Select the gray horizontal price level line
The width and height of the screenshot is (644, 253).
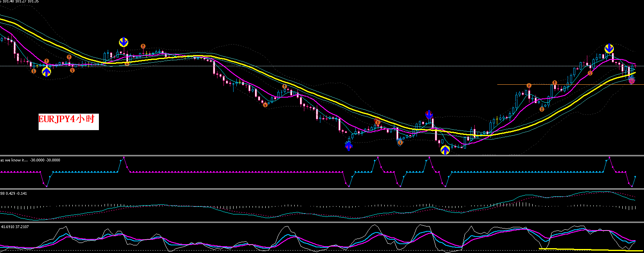[x=322, y=66]
